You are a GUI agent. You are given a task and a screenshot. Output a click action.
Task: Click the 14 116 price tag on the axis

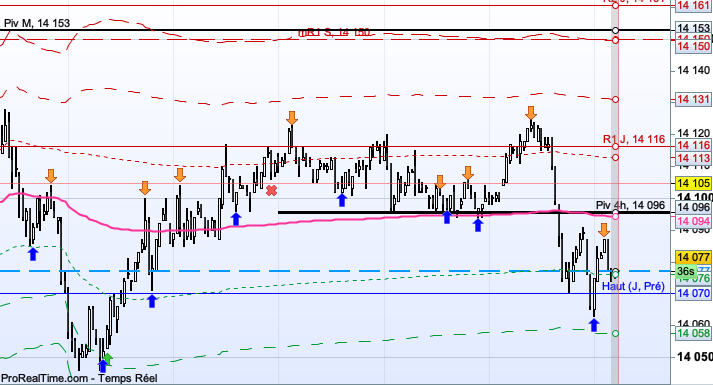click(693, 145)
